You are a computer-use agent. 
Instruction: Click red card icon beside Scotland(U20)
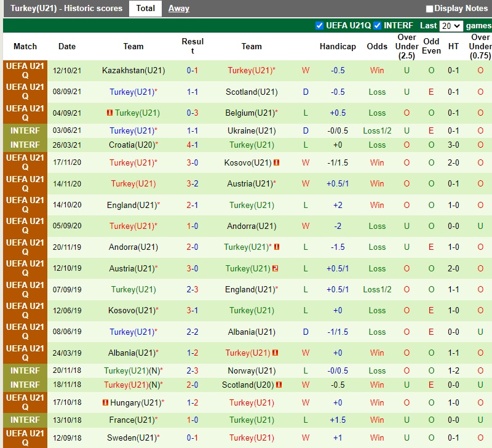(x=279, y=385)
